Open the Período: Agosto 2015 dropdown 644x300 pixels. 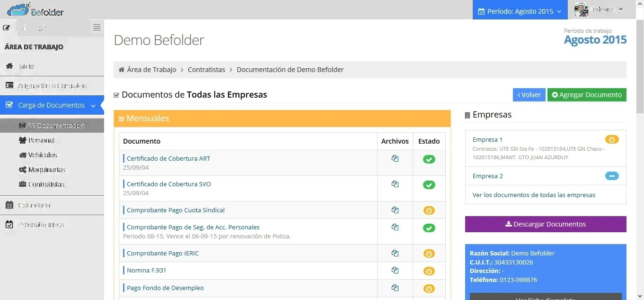[520, 11]
